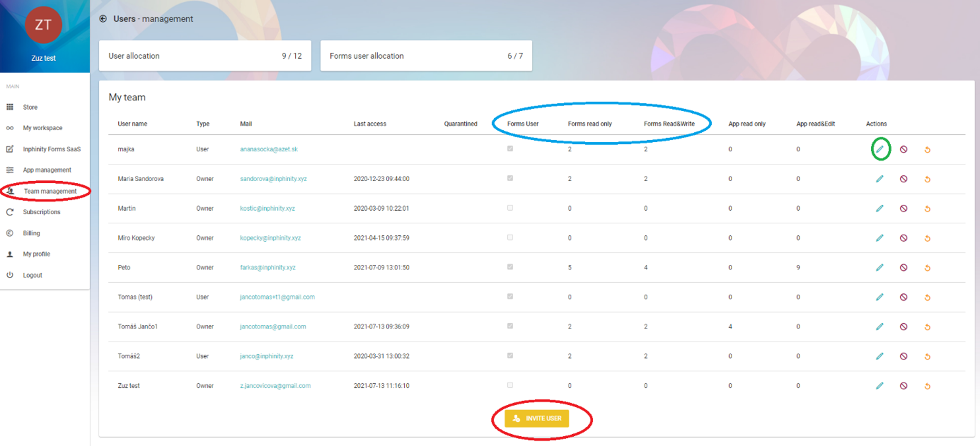The image size is (980, 446).
Task: Toggle Forms User checkbox for Zuz test
Action: tap(510, 385)
